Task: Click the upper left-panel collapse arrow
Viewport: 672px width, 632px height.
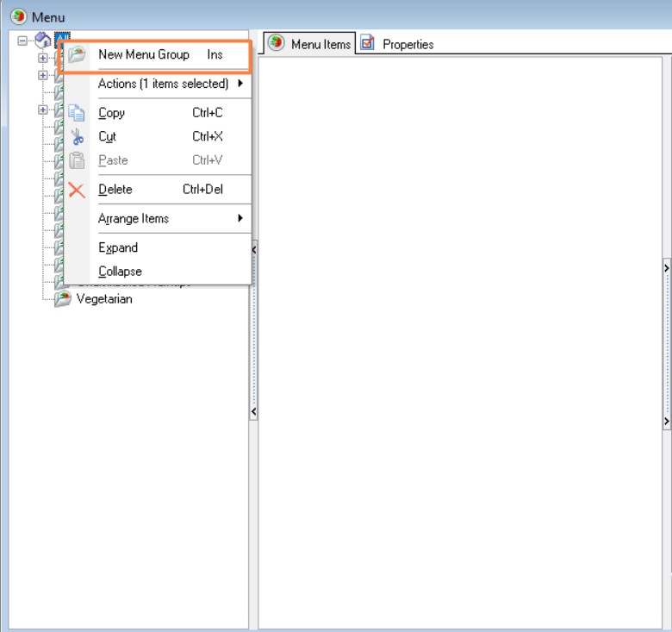Action: pyautogui.click(x=254, y=249)
